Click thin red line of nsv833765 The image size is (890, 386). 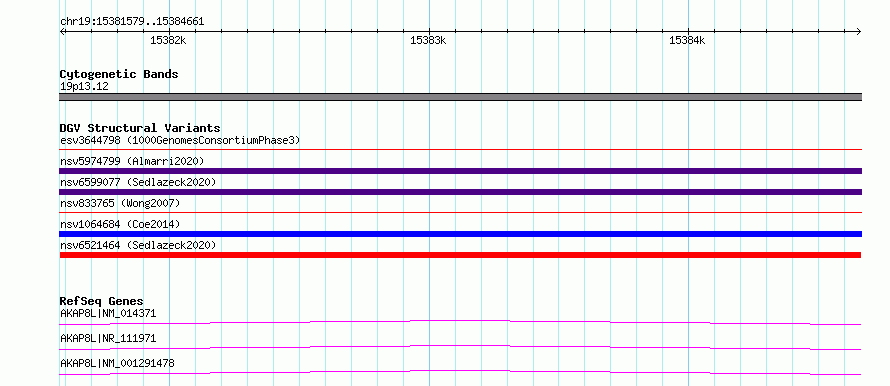pos(461,213)
